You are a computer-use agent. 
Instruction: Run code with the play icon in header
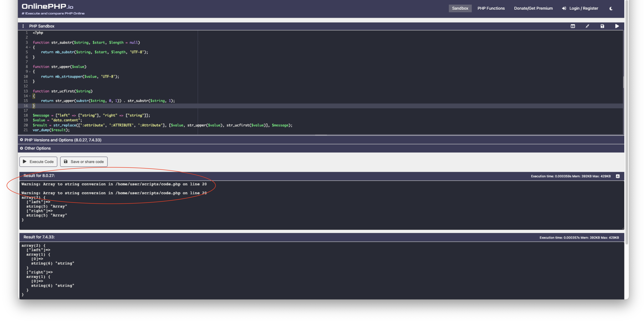click(617, 26)
